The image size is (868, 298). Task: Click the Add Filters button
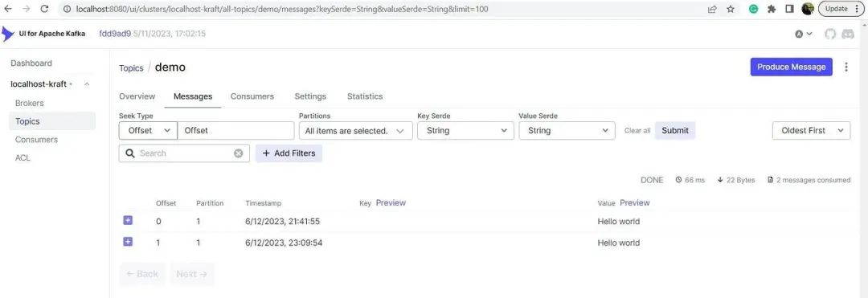pos(289,153)
